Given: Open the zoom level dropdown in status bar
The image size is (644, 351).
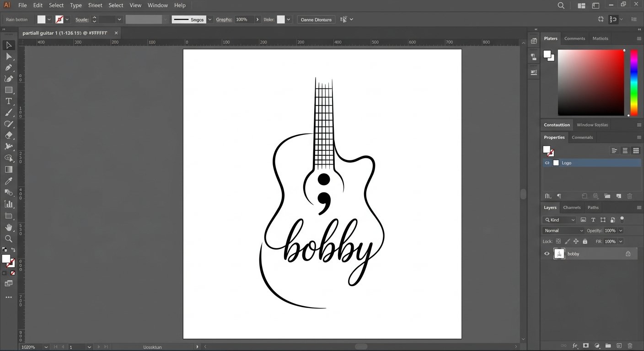Looking at the screenshot, I should click(x=46, y=347).
